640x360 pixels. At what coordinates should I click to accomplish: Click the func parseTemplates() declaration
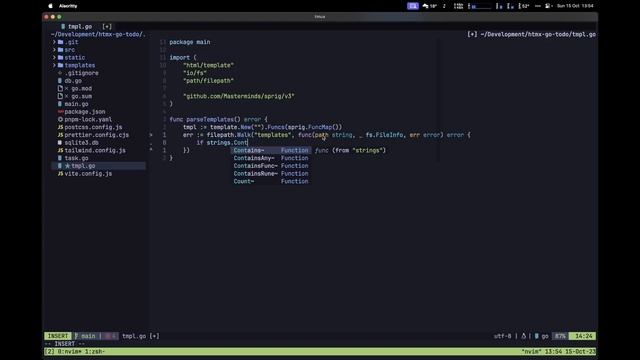pyautogui.click(x=218, y=120)
